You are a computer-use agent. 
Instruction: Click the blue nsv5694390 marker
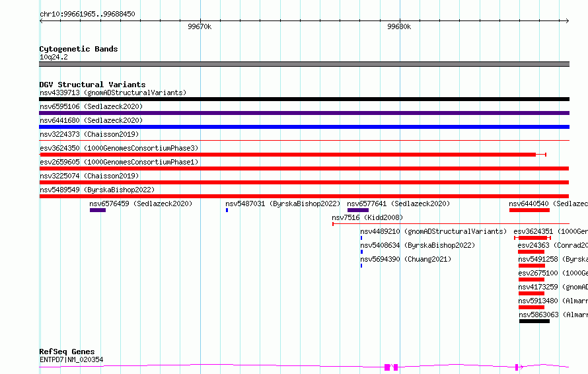click(x=361, y=266)
